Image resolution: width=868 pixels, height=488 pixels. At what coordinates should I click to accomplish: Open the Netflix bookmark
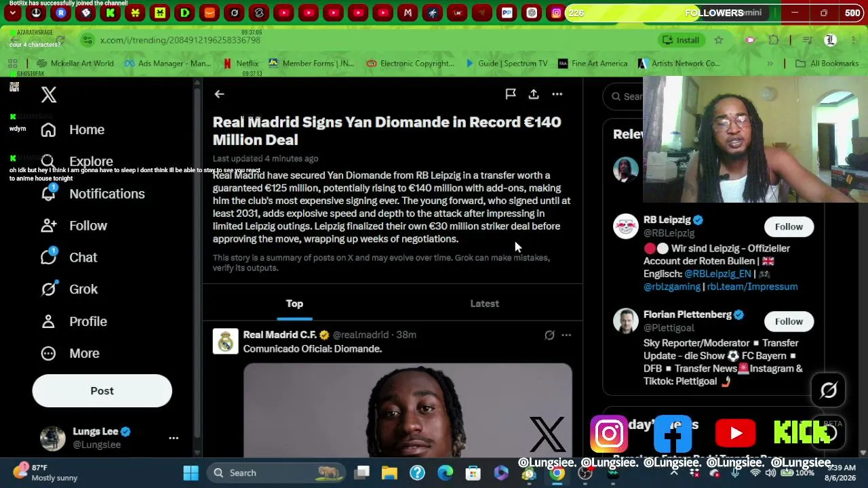coord(241,64)
